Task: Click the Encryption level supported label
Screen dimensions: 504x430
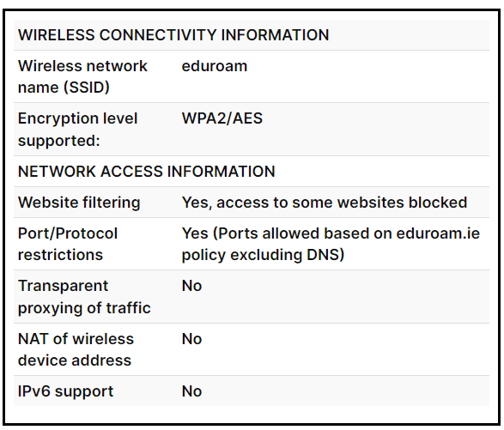Action: pos(78,130)
